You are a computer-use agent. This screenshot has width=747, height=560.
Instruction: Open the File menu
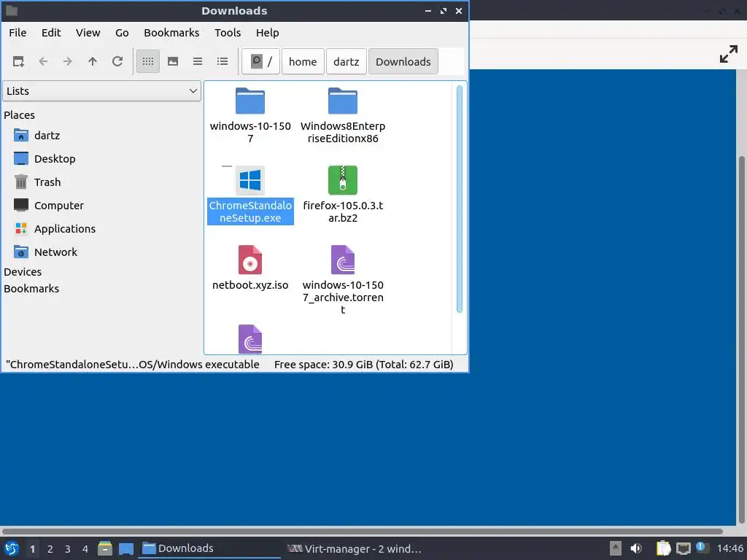pos(18,33)
